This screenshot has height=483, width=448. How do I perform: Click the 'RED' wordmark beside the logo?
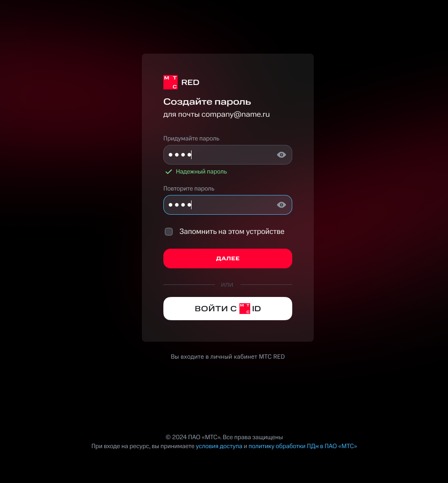point(190,83)
